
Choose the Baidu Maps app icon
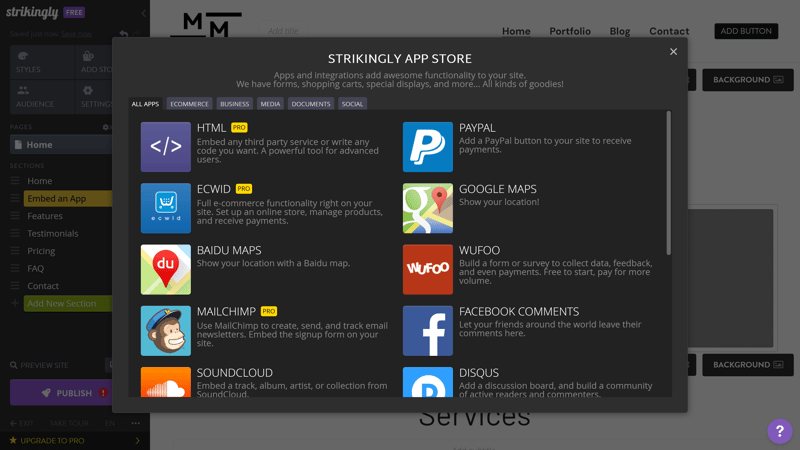tap(166, 269)
